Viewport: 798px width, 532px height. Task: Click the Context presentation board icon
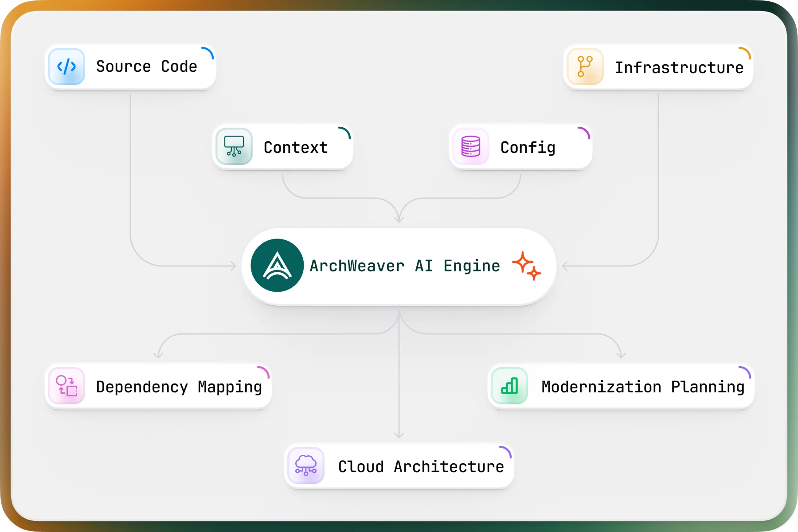tap(234, 146)
